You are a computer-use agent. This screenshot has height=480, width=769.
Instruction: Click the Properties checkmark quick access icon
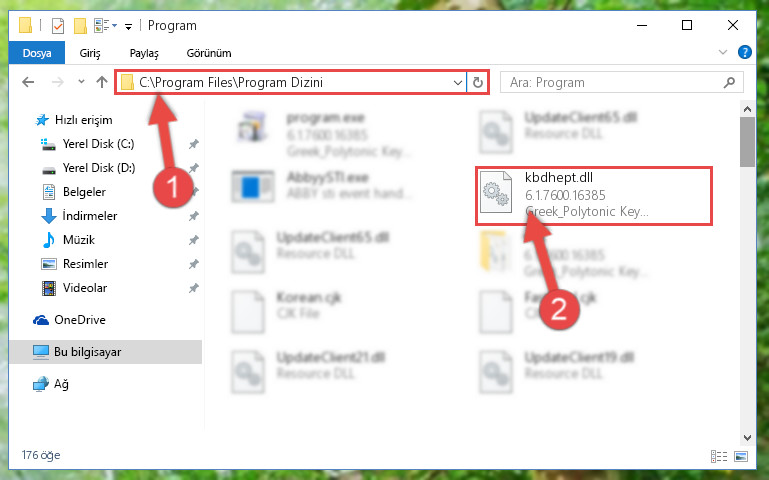click(58, 25)
